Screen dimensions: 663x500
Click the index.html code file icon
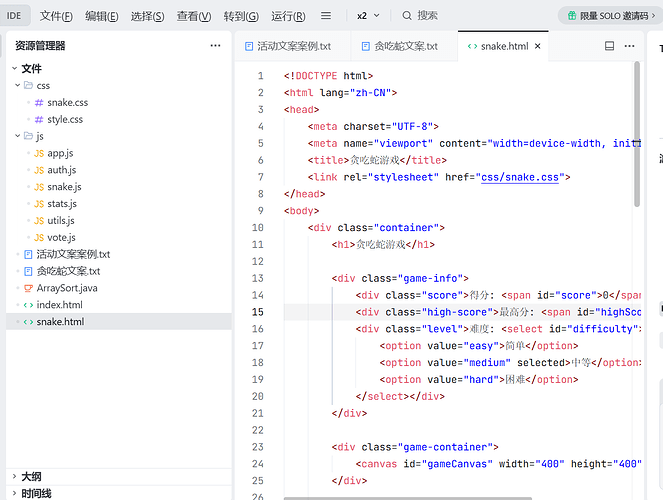pos(28,305)
